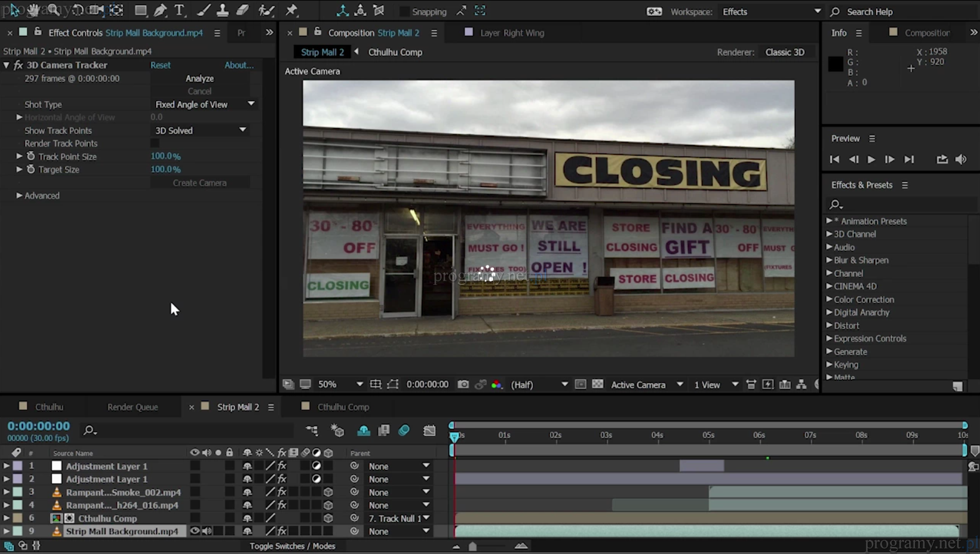
Task: Hide the Strip Mall Background.mp4 layer
Action: (x=195, y=531)
